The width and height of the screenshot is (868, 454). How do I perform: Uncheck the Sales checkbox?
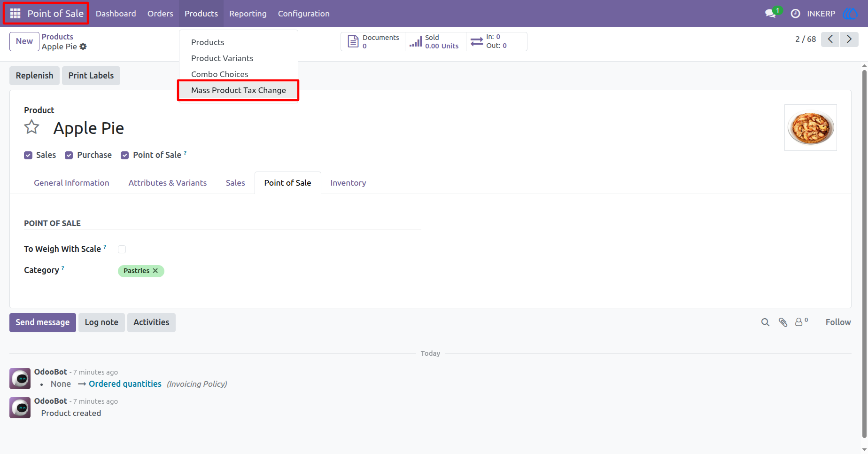pos(28,156)
